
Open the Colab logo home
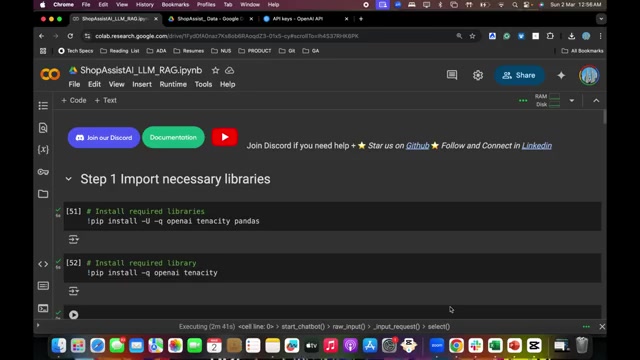tap(50, 74)
